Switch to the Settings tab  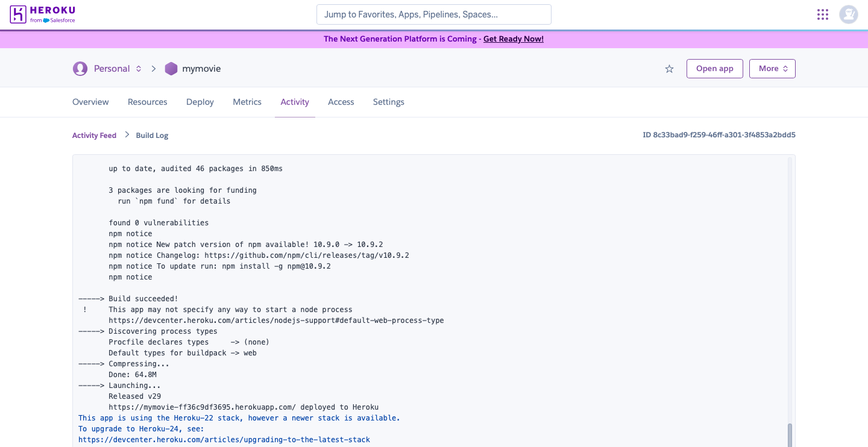tap(389, 102)
